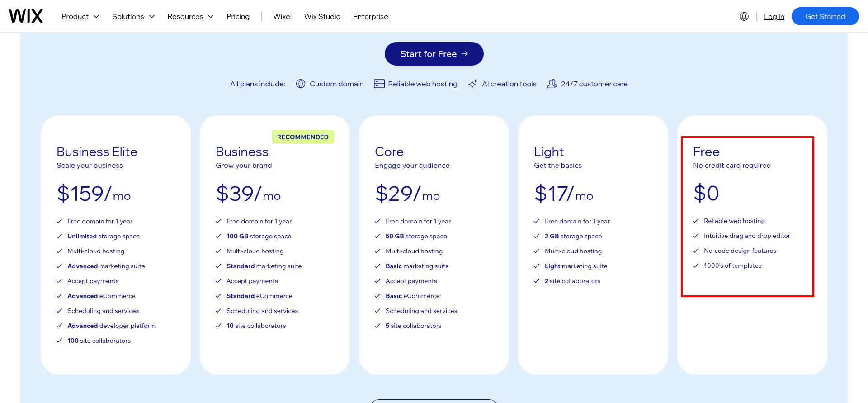The width and height of the screenshot is (868, 403).
Task: Click '1000's of templates' feature
Action: (x=733, y=266)
